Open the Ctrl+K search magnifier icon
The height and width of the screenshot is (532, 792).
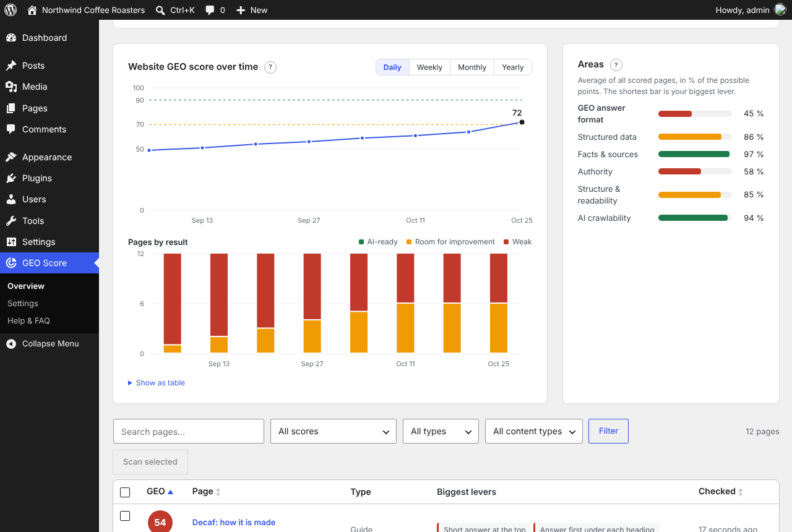point(160,10)
